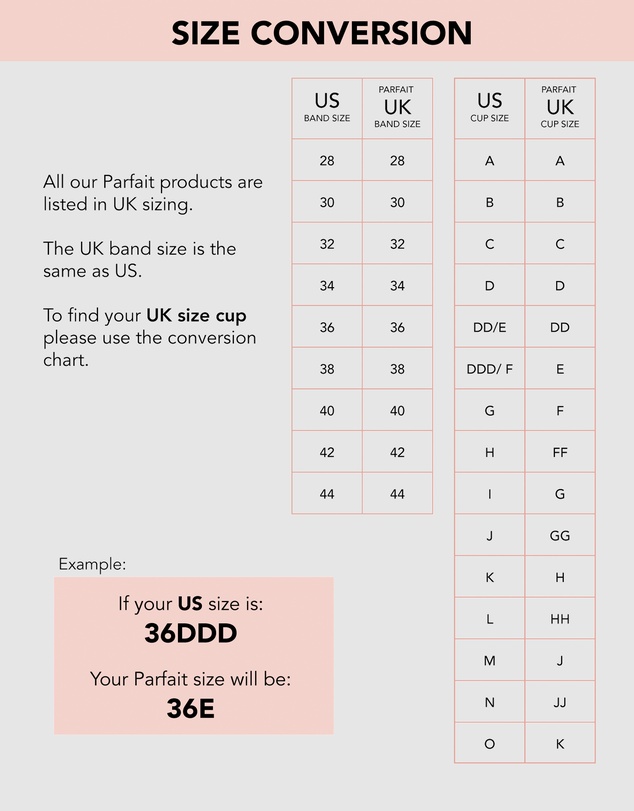Select US band size 28 cell

pos(327,160)
